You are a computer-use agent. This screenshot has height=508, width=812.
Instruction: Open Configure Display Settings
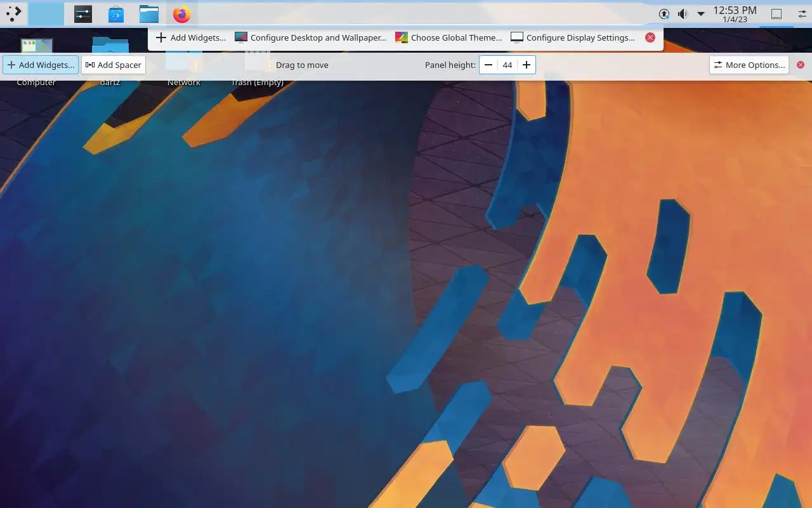click(x=573, y=37)
